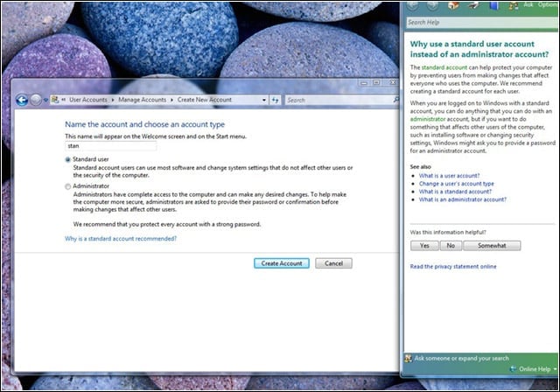This screenshot has height=392, width=560.
Task: Select the Administrator radio button
Action: pos(68,186)
